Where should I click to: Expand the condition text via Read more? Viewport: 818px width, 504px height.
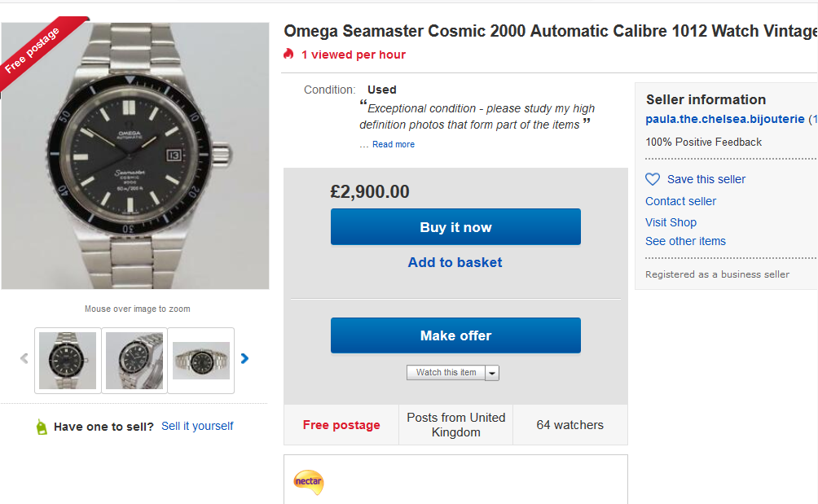[x=394, y=144]
